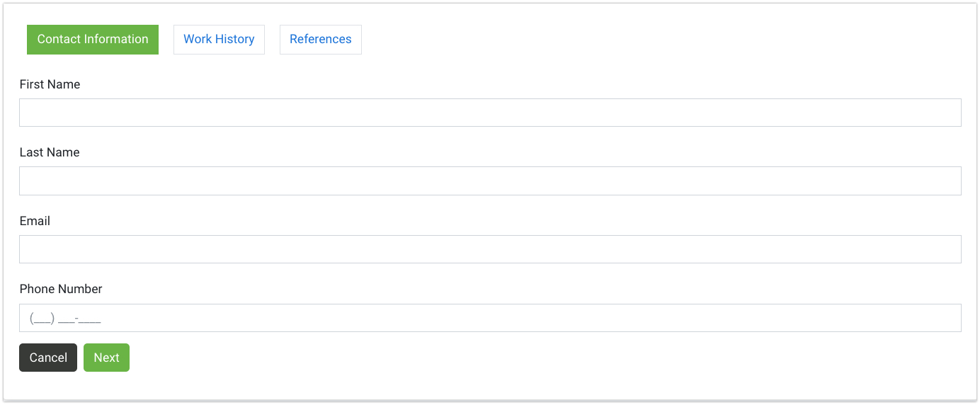Click the Email label text
The width and height of the screenshot is (980, 405).
pos(35,221)
